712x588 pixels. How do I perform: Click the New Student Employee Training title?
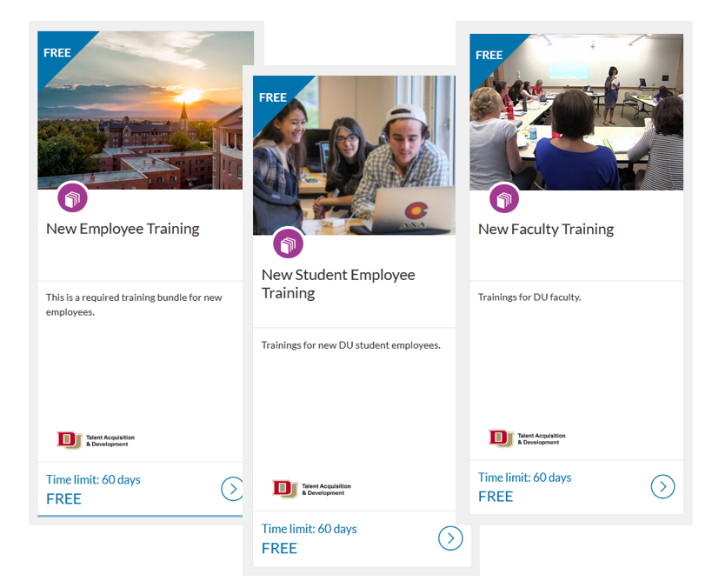(338, 284)
